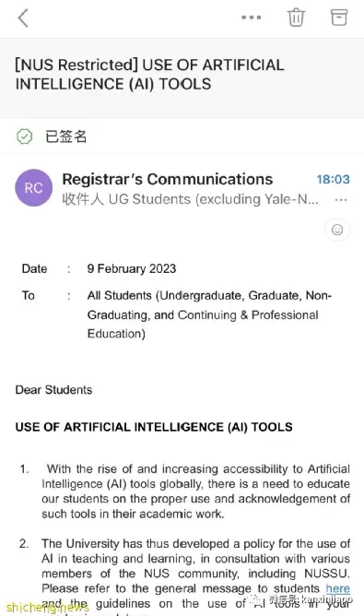Tap the 'Dear Students' greeting line
Screen dimensions: 364x616
pos(53,390)
